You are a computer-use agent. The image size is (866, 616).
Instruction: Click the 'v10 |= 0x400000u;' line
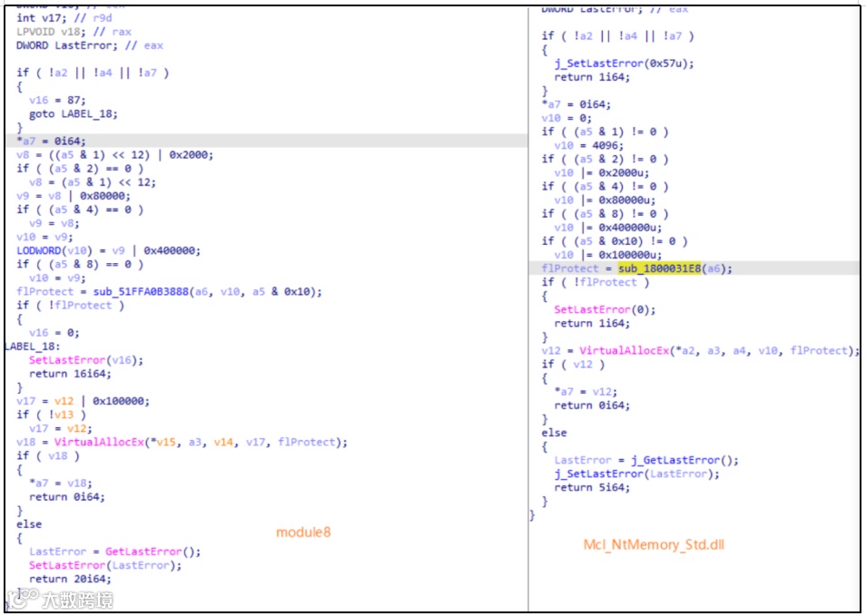tap(608, 228)
